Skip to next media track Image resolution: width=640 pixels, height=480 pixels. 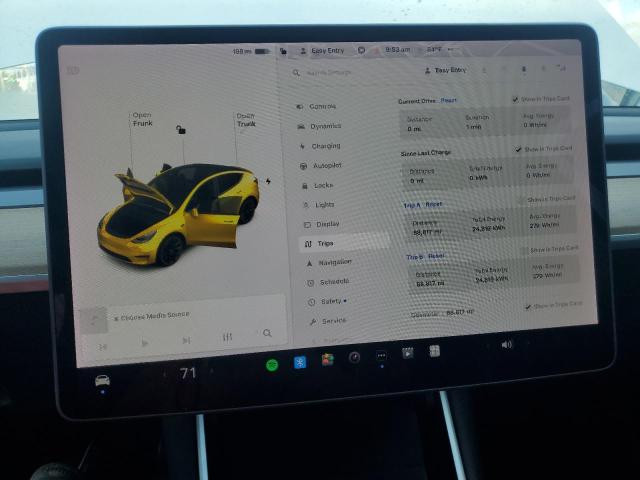[186, 340]
